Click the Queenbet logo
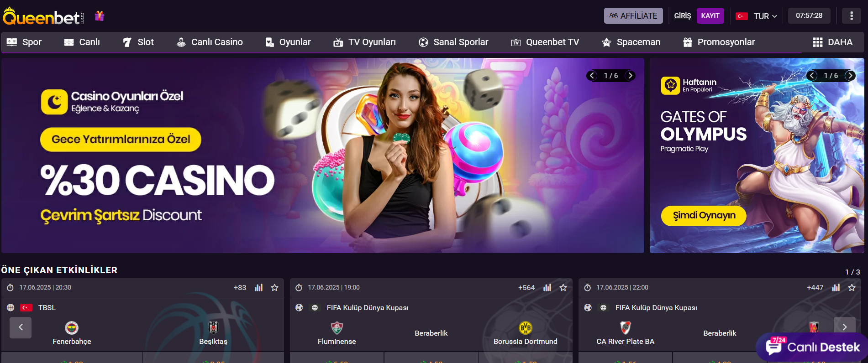The height and width of the screenshot is (363, 868). (x=43, y=17)
